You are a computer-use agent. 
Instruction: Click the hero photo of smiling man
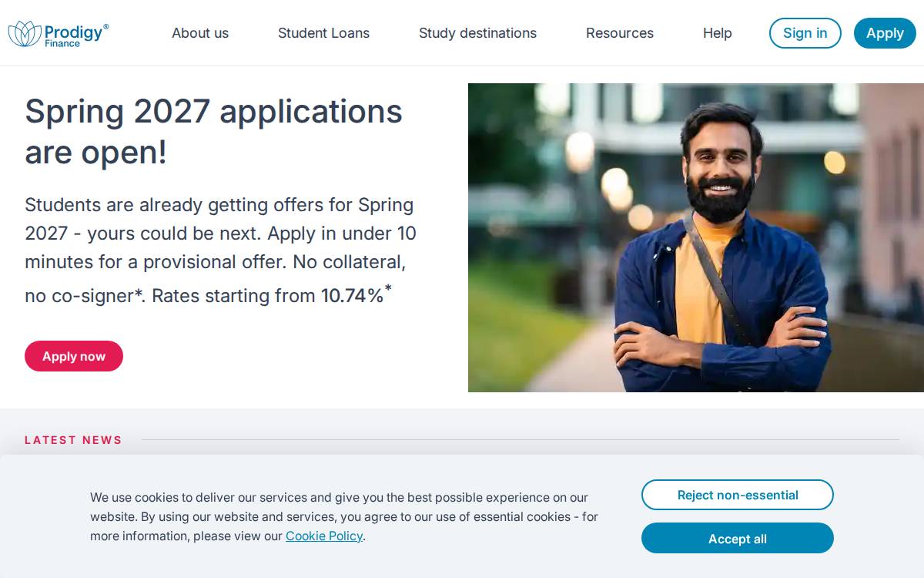[696, 237]
